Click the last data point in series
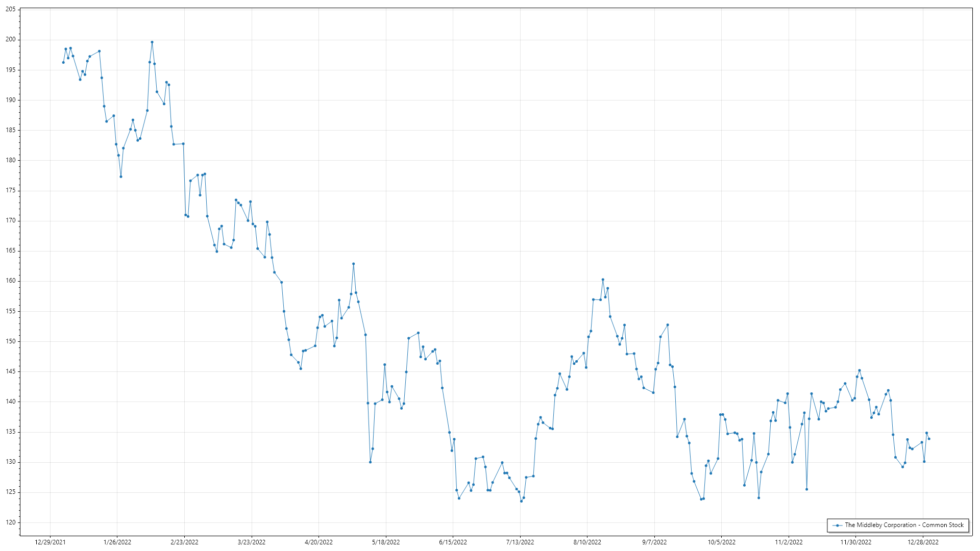 pyautogui.click(x=929, y=439)
